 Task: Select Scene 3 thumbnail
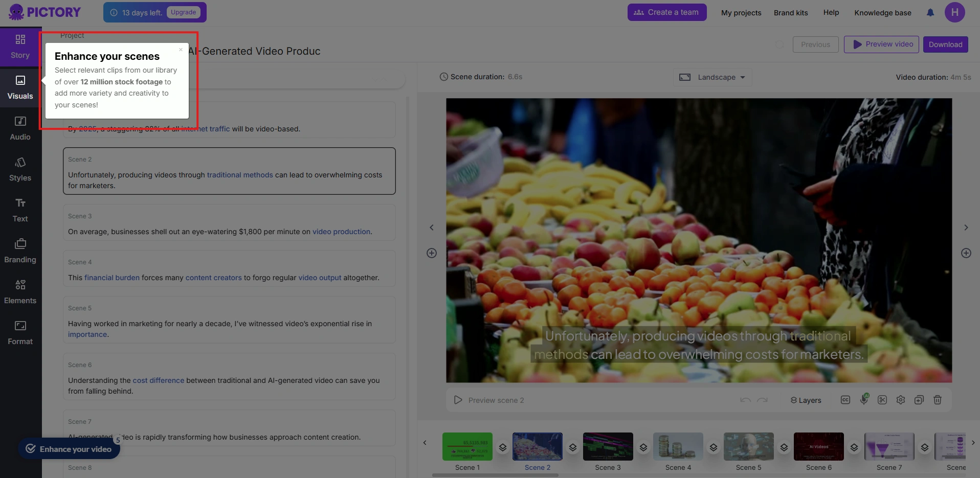coord(608,446)
